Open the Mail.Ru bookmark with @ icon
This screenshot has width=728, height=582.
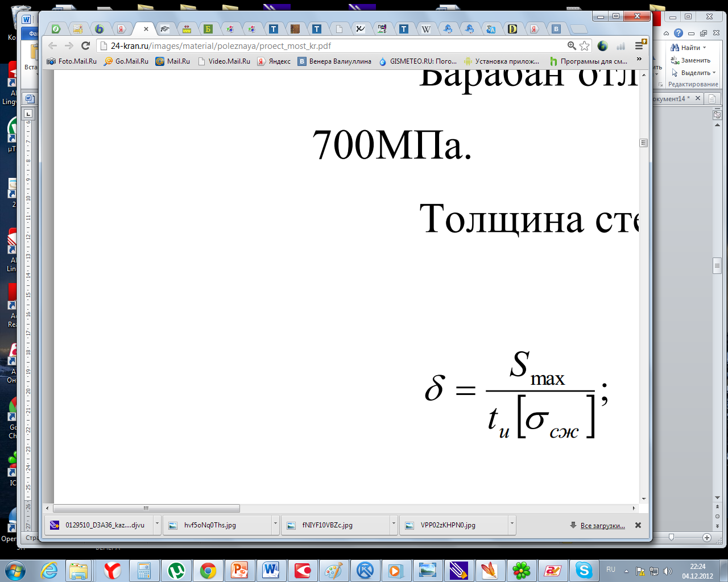[173, 61]
